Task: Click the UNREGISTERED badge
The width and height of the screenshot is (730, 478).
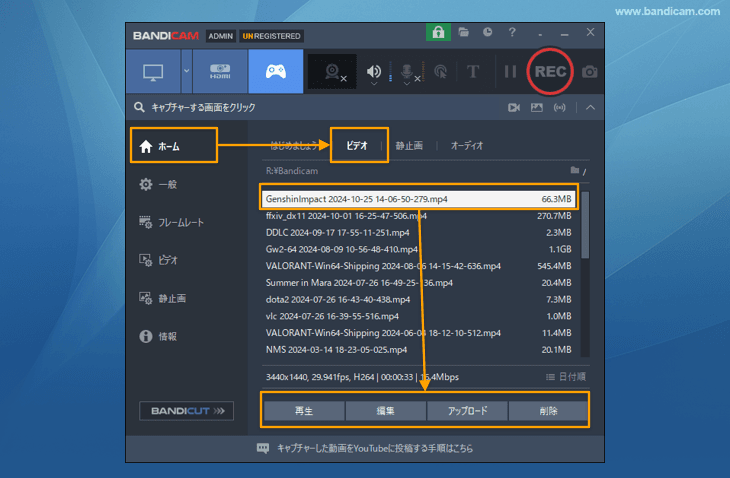Action: tap(271, 36)
